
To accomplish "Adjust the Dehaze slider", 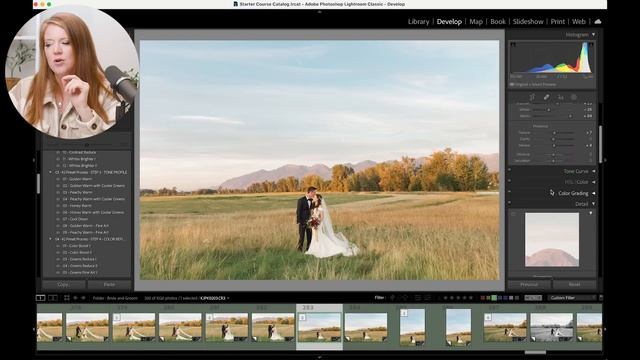I will click(555, 146).
